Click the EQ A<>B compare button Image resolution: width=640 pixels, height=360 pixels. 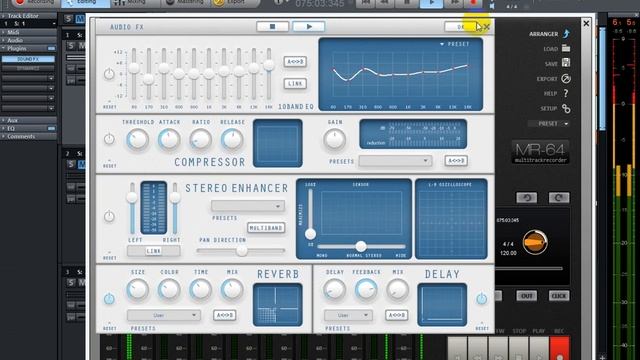[x=295, y=62]
